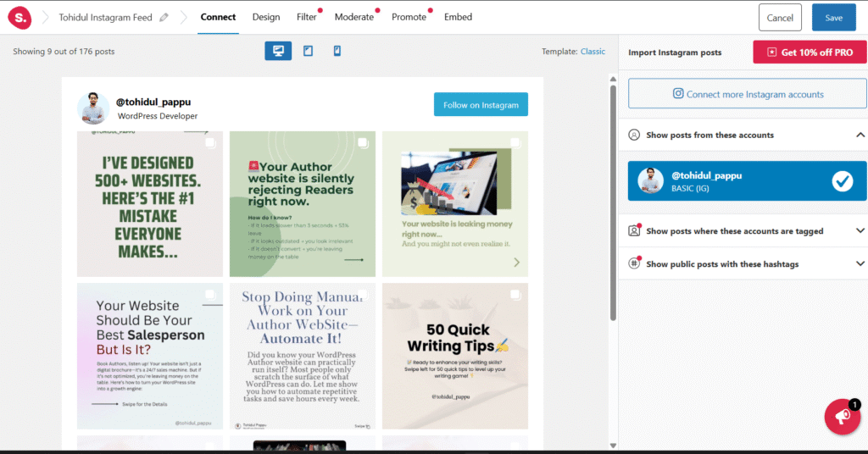Click the scrollbar up arrow

[613, 79]
